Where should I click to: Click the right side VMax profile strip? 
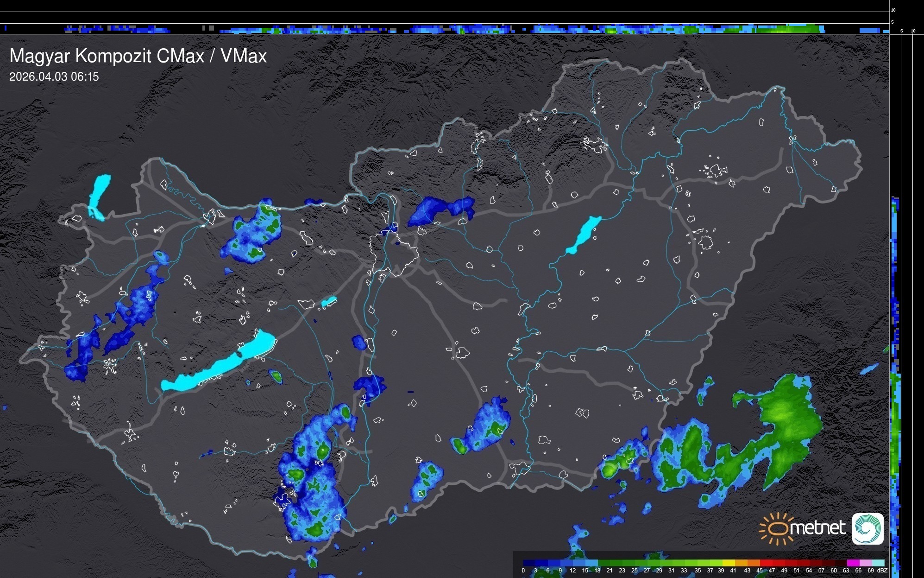click(895, 371)
